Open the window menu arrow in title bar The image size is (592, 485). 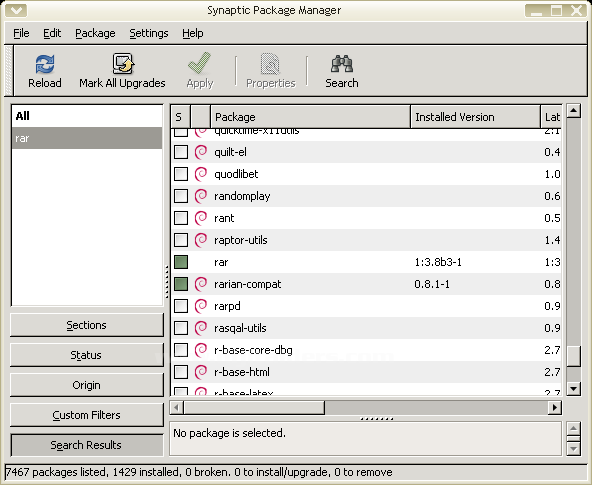pyautogui.click(x=16, y=10)
